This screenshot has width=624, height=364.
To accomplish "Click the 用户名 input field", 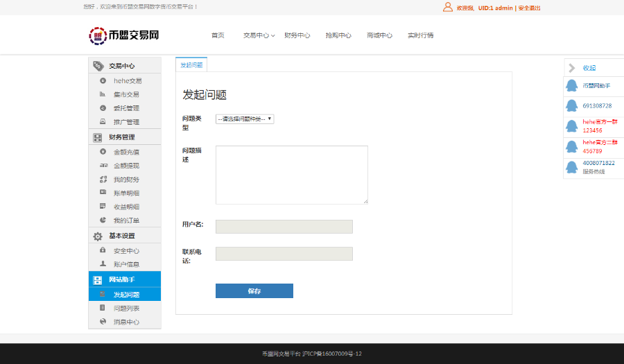I will click(284, 227).
